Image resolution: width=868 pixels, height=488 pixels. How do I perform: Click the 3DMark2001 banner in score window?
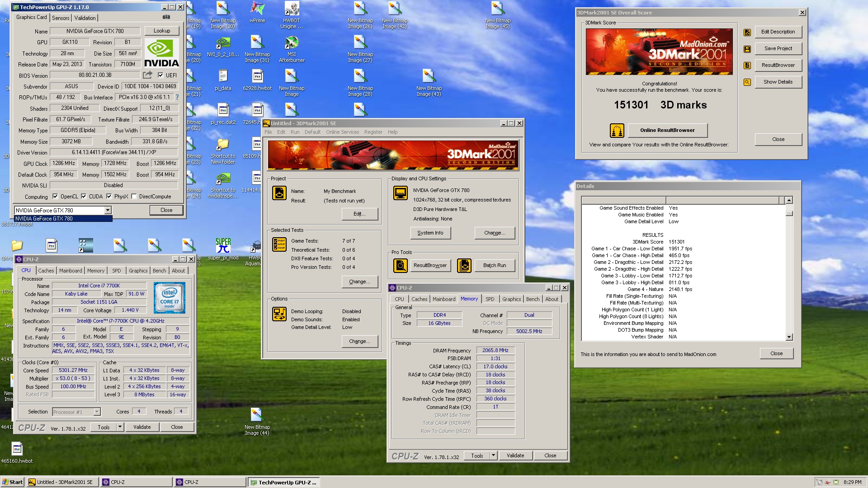click(x=659, y=52)
